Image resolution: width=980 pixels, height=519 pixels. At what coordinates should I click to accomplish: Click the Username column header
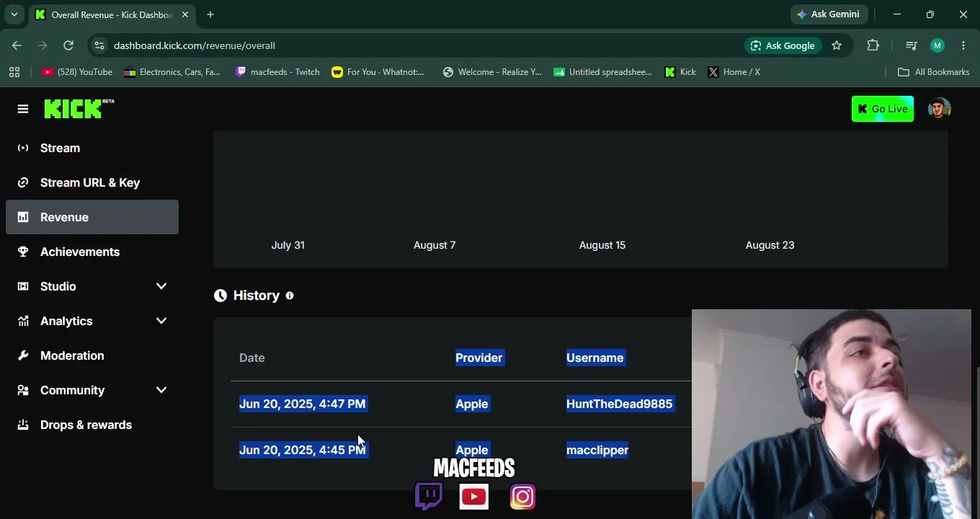click(595, 358)
